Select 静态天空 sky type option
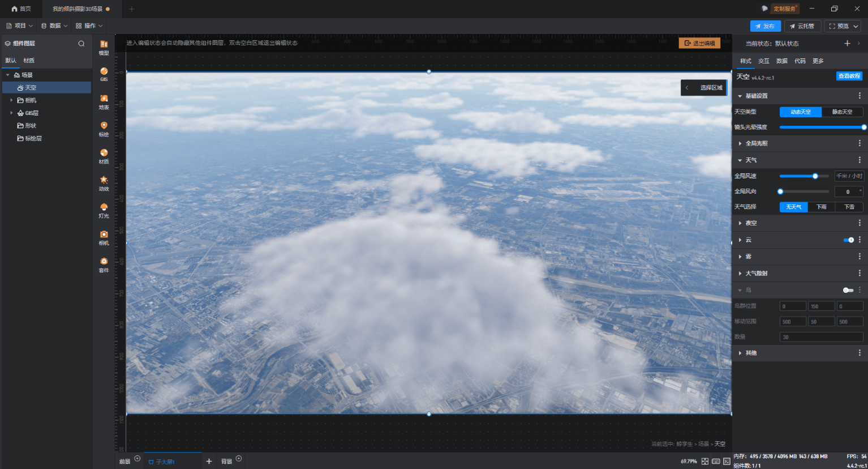 point(842,112)
